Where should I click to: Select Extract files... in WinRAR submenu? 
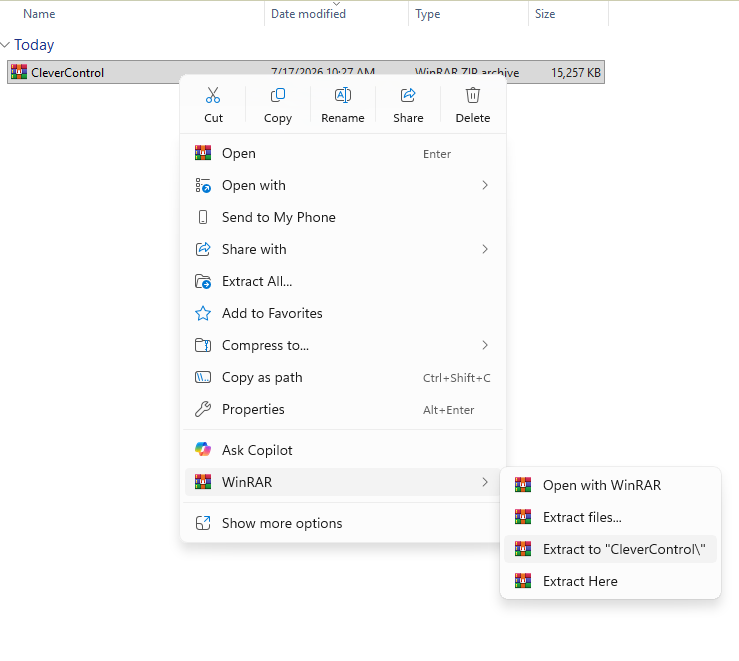point(610,517)
